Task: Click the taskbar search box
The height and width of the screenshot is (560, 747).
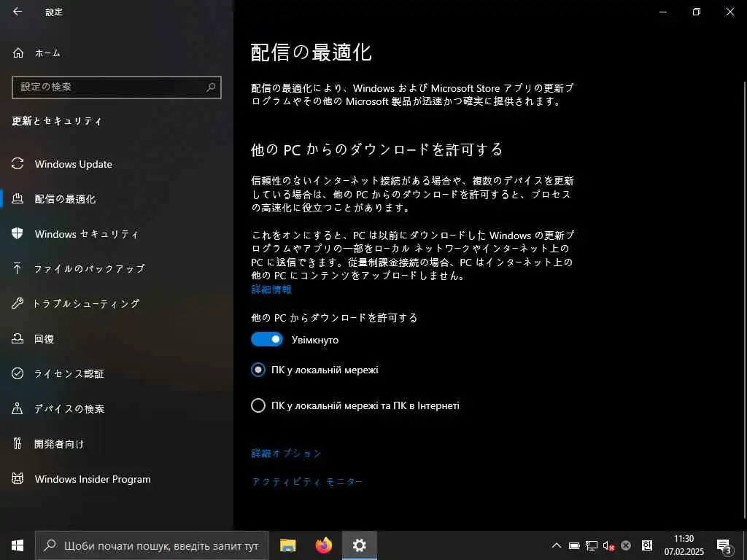Action: tap(152, 545)
